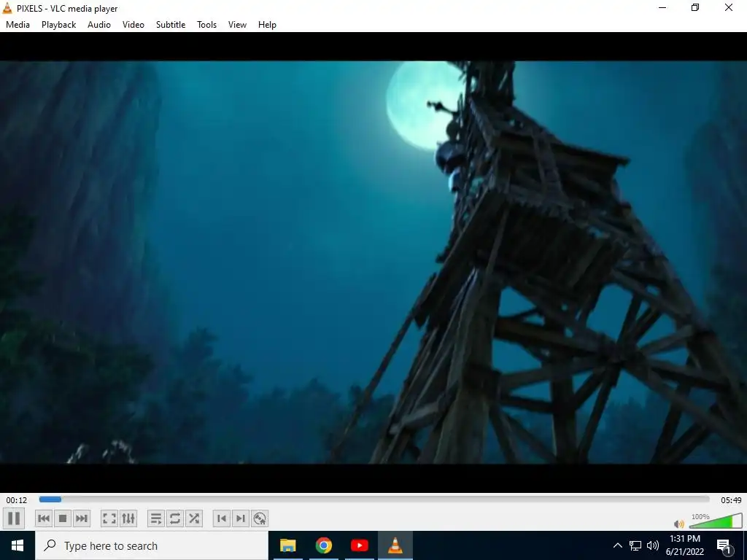The height and width of the screenshot is (560, 747).
Task: Show extended settings equalizer icon
Action: 128,518
